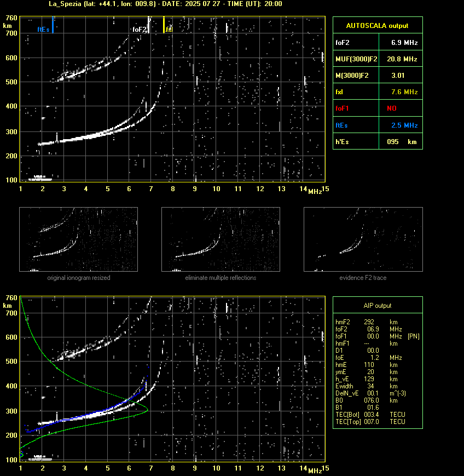The width and height of the screenshot is (464, 476).
Task: Select the blue ftEs 2.5 MHz value
Action: coord(404,125)
